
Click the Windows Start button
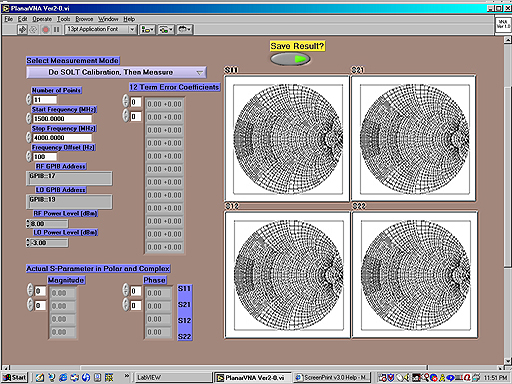pos(15,377)
